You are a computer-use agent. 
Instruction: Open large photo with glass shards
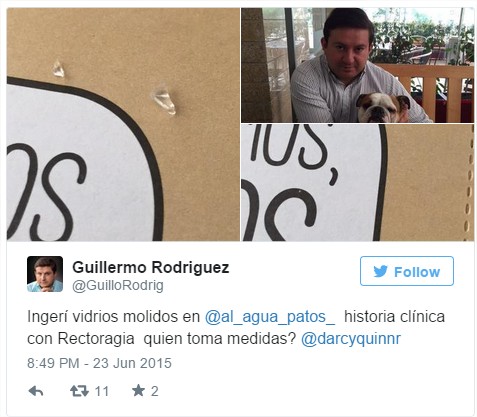pyautogui.click(x=123, y=124)
